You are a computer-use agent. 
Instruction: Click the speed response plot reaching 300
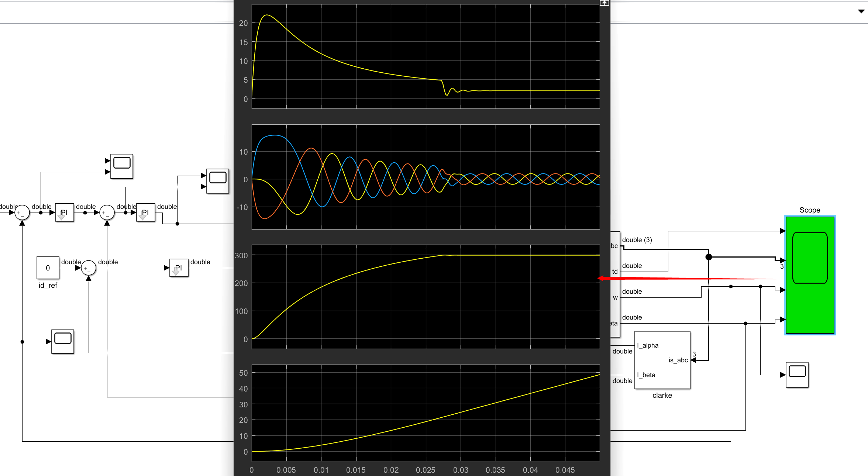[x=426, y=296]
